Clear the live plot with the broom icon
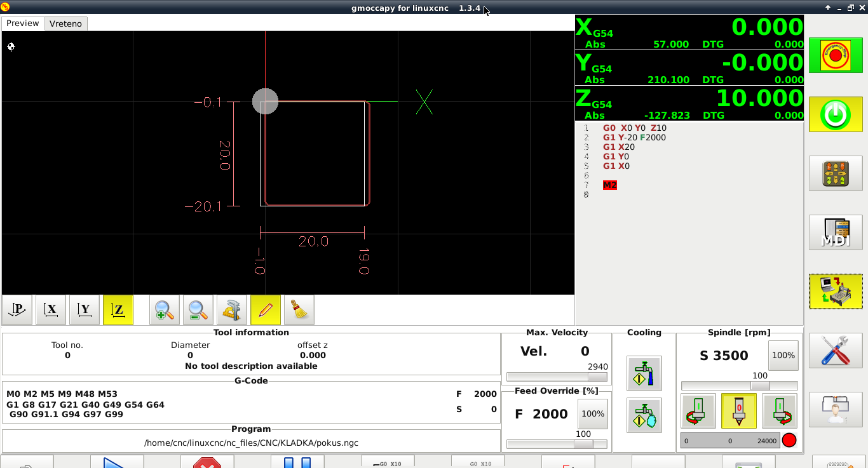The height and width of the screenshot is (468, 868). [299, 310]
